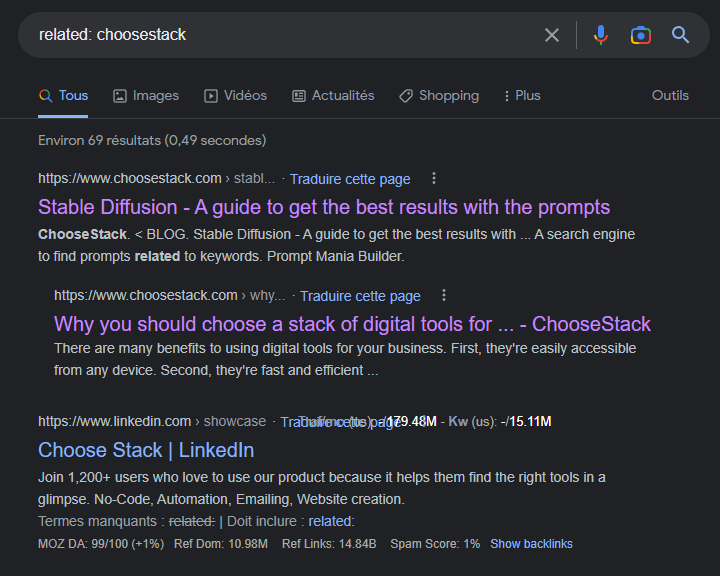Show backlinks for the LinkedIn result
This screenshot has height=576, width=720.
pyautogui.click(x=531, y=544)
